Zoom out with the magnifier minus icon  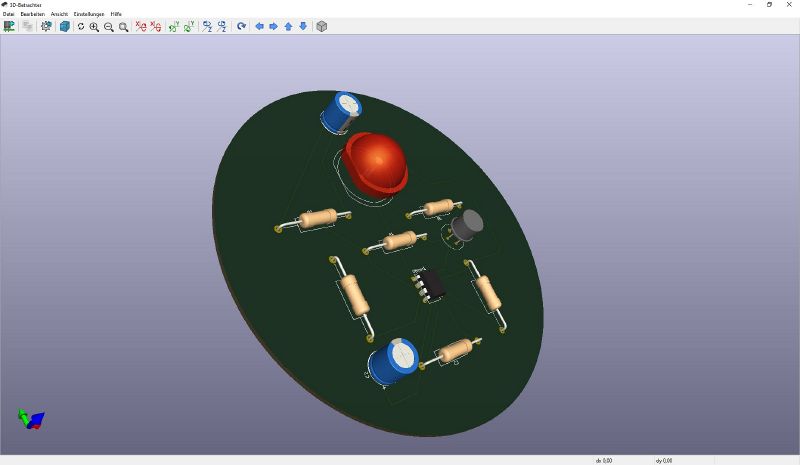(x=109, y=26)
